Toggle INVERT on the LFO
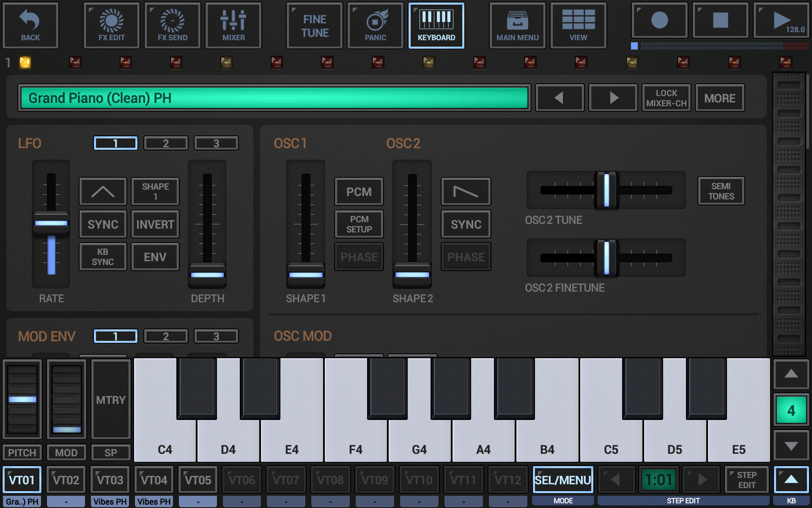The image size is (812, 508). click(x=155, y=224)
